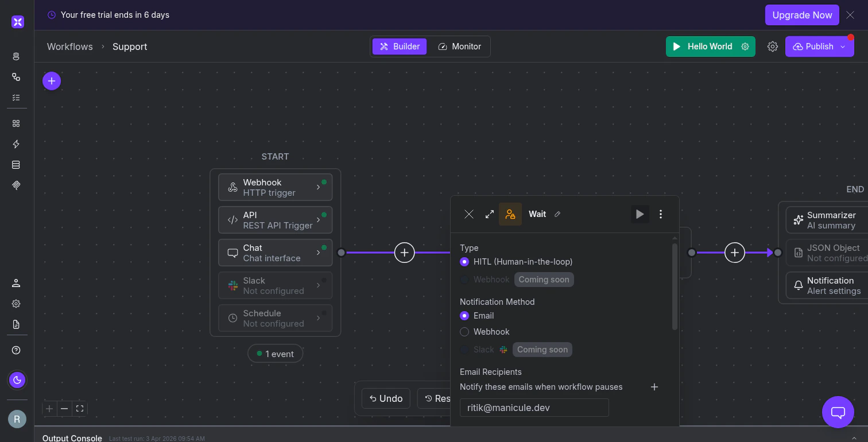
Task: Open help via the question mark icon
Action: pos(16,350)
